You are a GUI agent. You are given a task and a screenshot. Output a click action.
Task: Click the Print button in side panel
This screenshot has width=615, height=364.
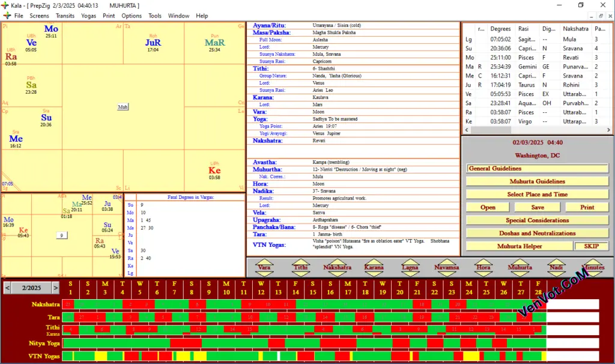587,207
